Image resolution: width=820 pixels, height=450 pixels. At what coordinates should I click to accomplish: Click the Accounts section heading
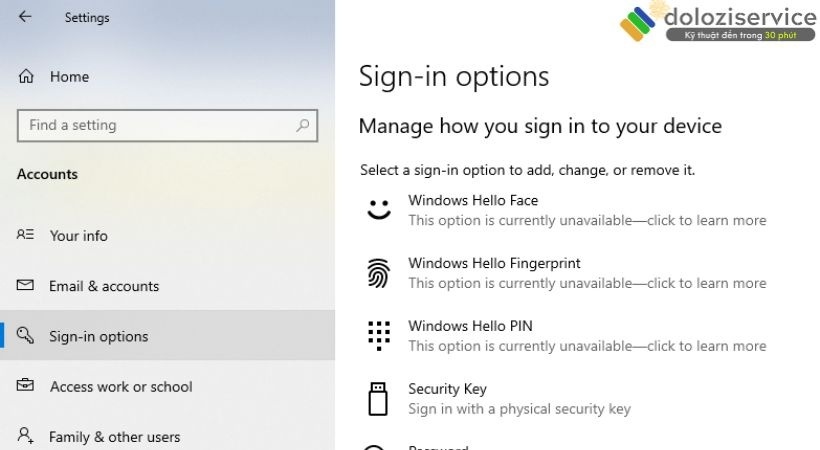pyautogui.click(x=47, y=174)
